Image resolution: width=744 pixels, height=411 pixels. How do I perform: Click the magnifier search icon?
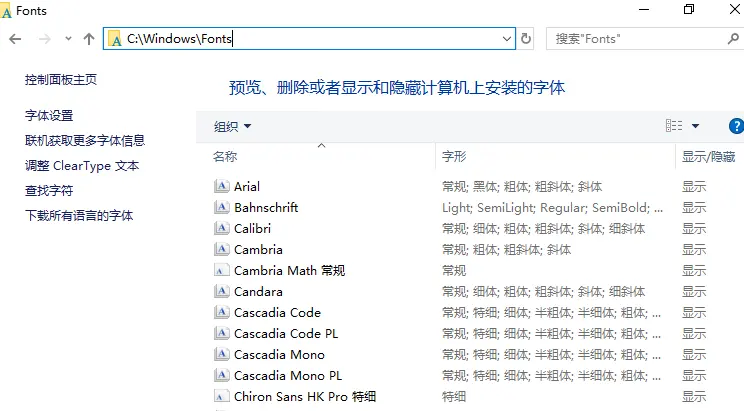(x=733, y=39)
